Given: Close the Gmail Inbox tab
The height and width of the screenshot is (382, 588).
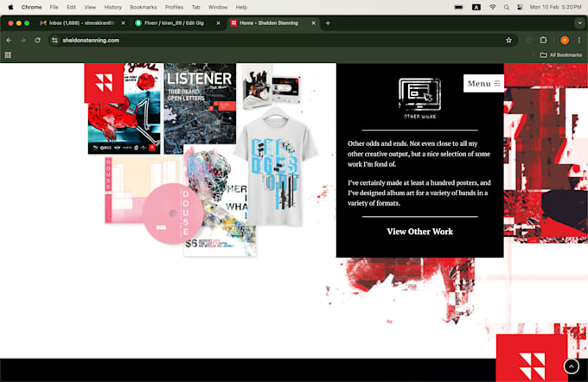Looking at the screenshot, I should 123,22.
